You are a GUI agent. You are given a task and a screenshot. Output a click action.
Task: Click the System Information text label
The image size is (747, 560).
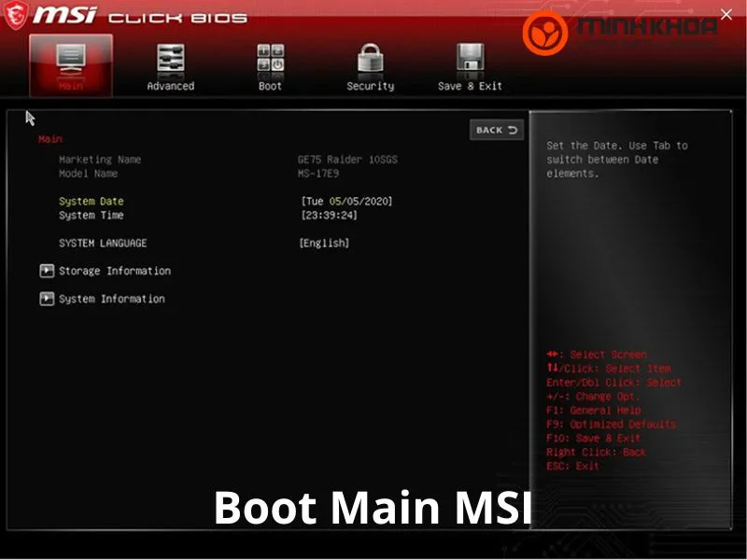click(112, 300)
